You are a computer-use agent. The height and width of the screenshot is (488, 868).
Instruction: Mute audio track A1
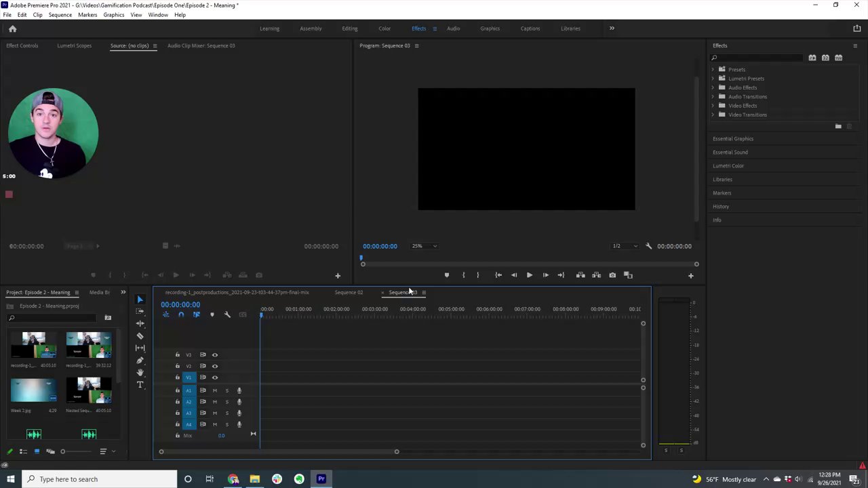pyautogui.click(x=215, y=390)
